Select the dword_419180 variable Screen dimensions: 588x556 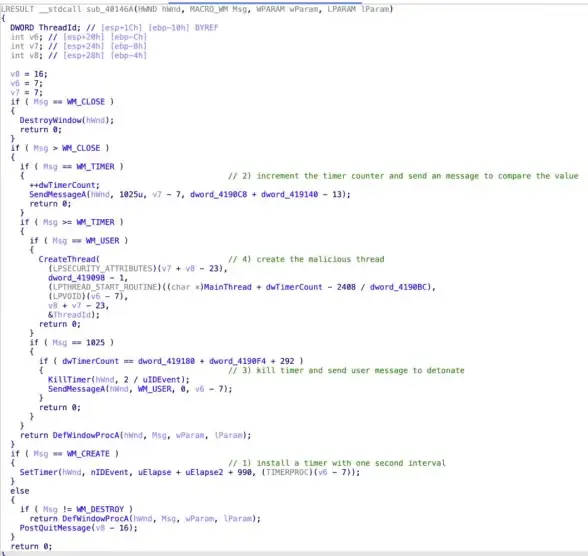(x=166, y=361)
